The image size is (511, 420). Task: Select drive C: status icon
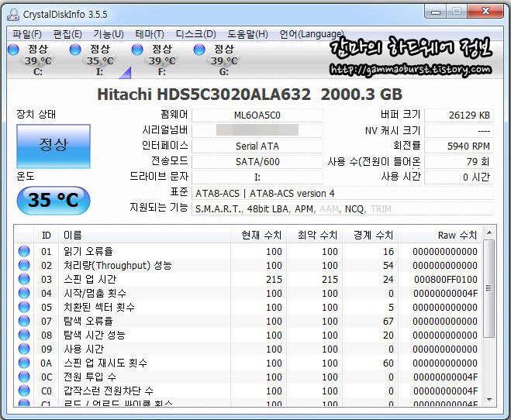(x=14, y=50)
